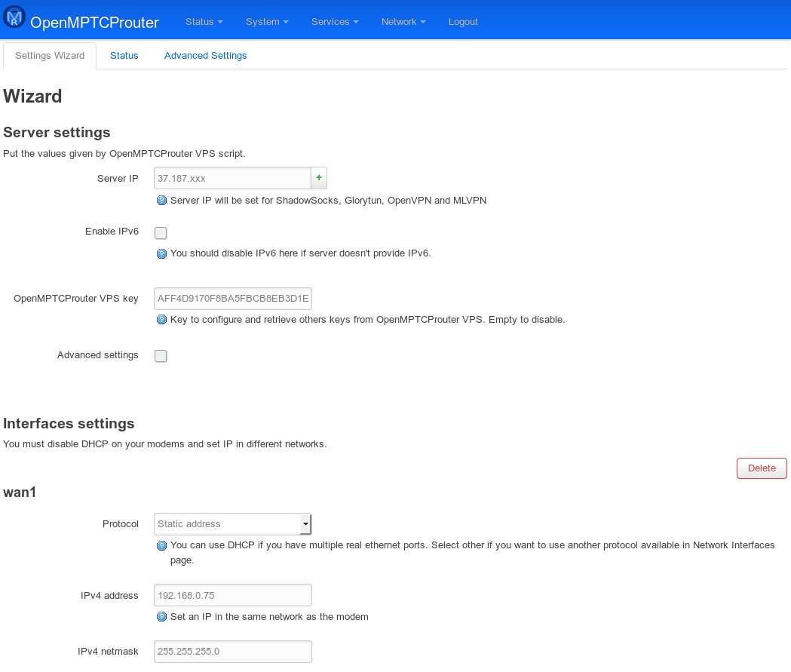The width and height of the screenshot is (791, 672).
Task: Switch to the Advanced Settings tab
Action: coord(205,56)
